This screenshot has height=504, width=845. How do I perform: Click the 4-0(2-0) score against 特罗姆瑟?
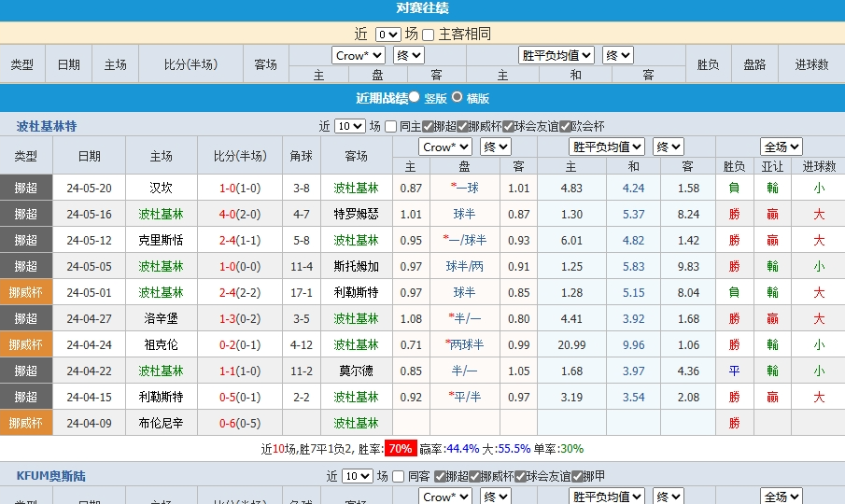click(240, 214)
